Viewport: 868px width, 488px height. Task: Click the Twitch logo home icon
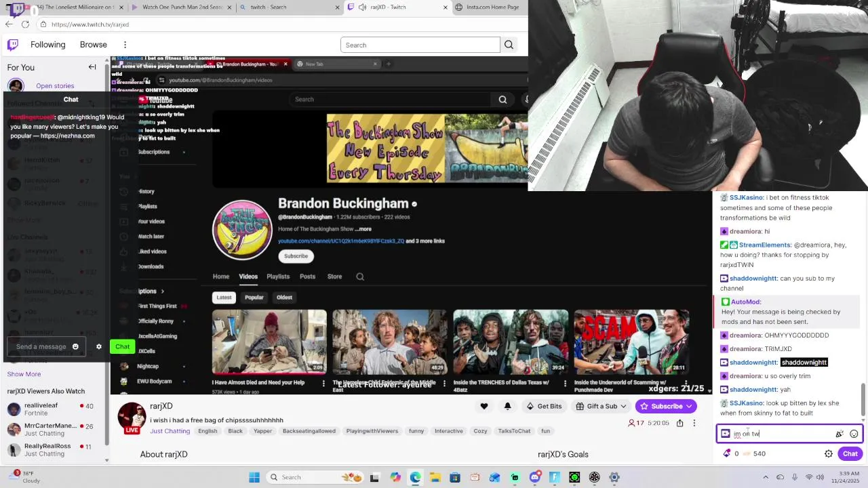coord(13,45)
